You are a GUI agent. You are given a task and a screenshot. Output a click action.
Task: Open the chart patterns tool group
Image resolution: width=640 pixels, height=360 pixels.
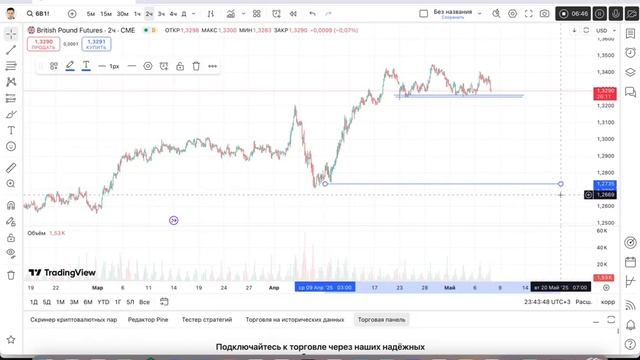[x=11, y=82]
